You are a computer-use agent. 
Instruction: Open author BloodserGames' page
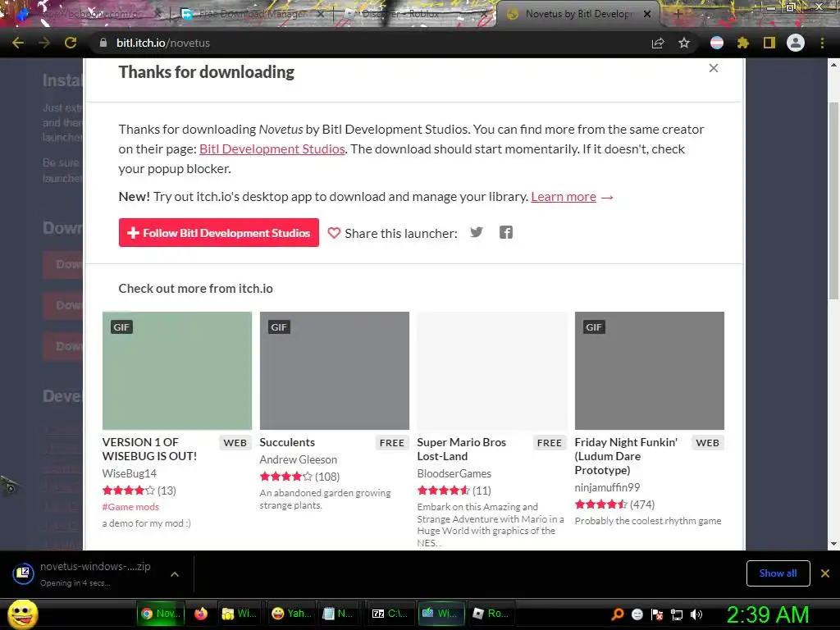click(x=454, y=473)
